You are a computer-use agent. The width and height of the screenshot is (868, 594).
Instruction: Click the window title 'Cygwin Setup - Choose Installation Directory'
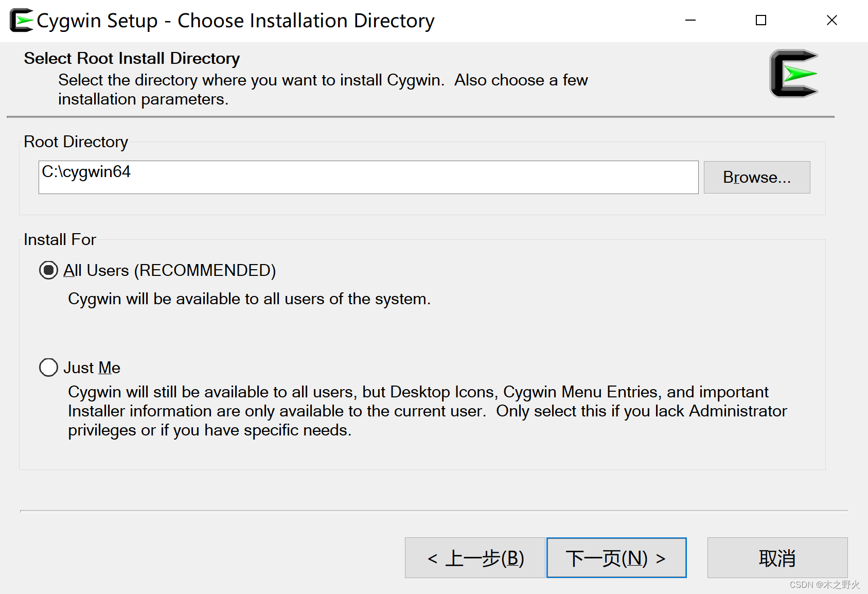pos(236,21)
